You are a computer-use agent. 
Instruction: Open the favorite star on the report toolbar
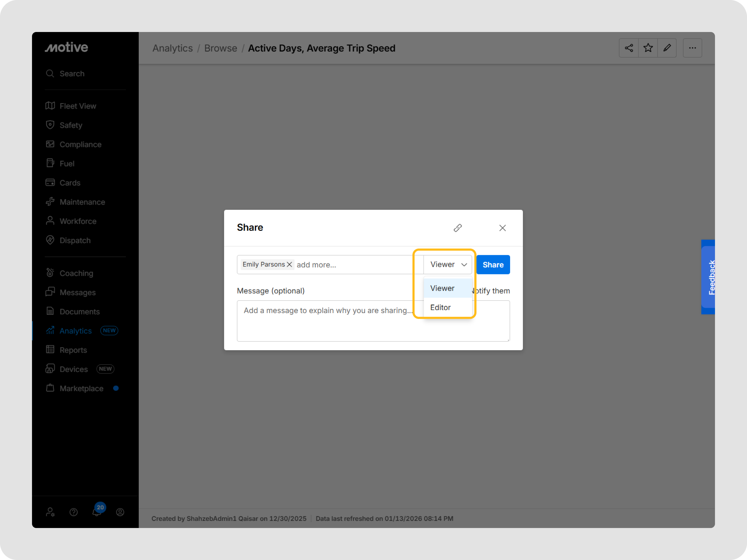[648, 48]
